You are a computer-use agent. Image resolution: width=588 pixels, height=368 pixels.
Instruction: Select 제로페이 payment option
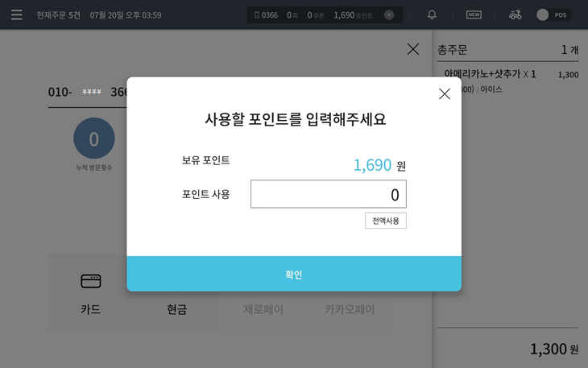click(263, 309)
